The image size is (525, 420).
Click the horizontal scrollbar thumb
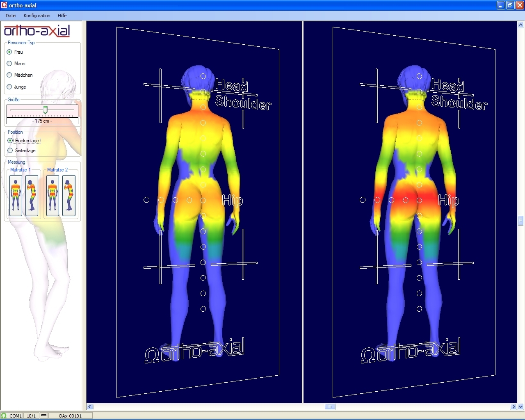(330, 407)
